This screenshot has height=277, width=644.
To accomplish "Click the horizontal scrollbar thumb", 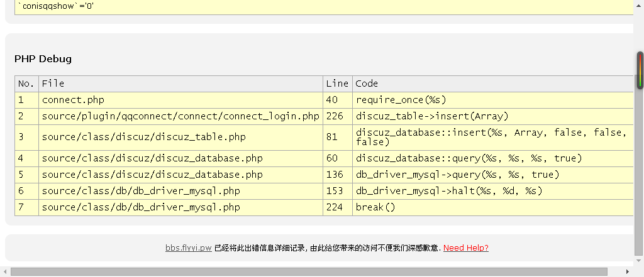I will [x=308, y=271].
